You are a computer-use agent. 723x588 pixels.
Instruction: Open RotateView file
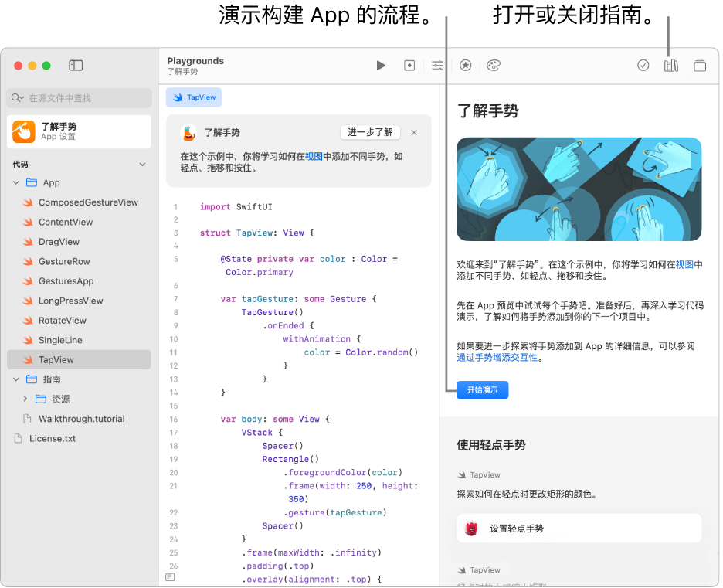[x=54, y=321]
